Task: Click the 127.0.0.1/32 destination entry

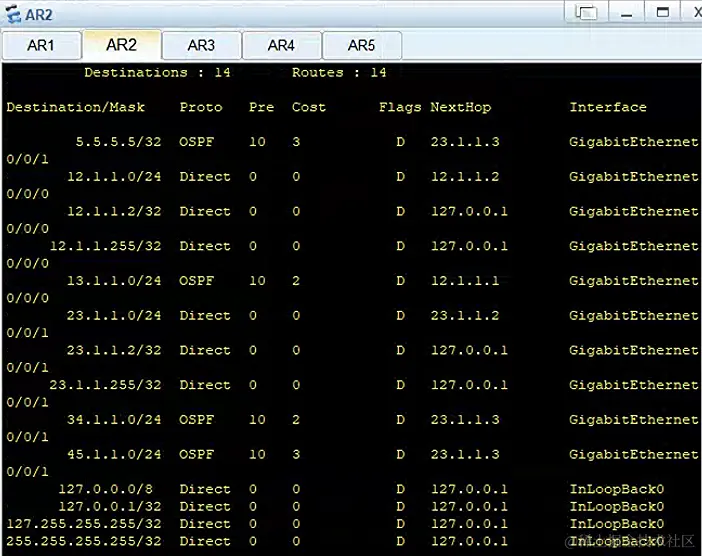Action: (x=110, y=506)
